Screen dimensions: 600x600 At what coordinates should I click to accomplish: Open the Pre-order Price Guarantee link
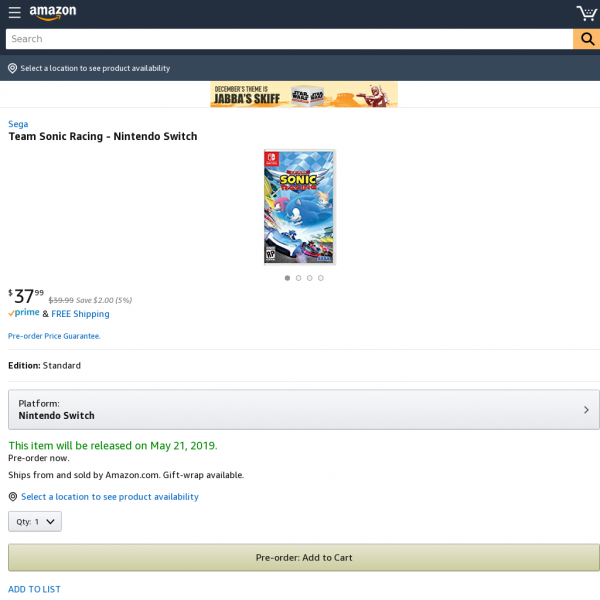[x=54, y=336]
